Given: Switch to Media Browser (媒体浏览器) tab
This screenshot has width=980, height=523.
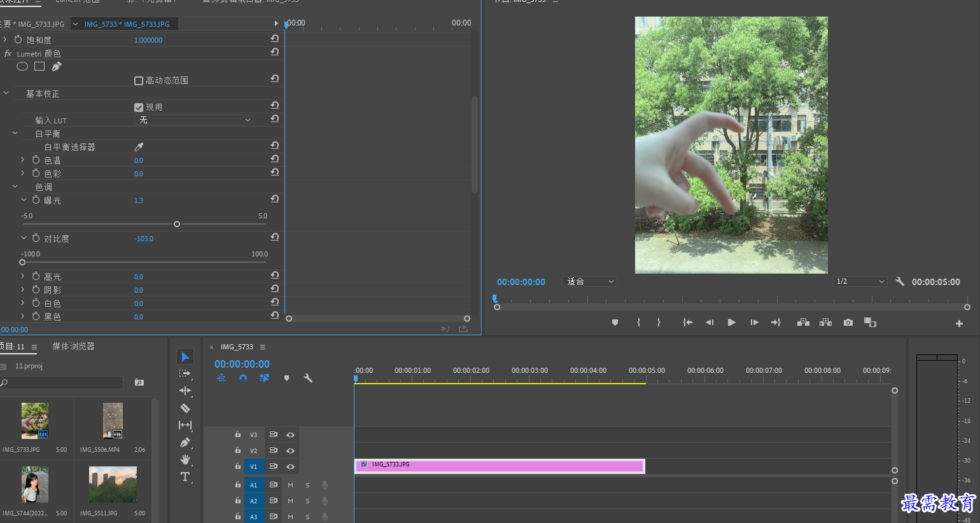Looking at the screenshot, I should coord(73,346).
